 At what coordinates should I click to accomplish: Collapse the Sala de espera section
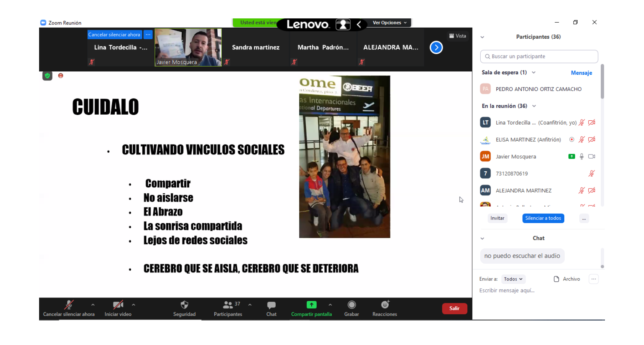tap(534, 72)
